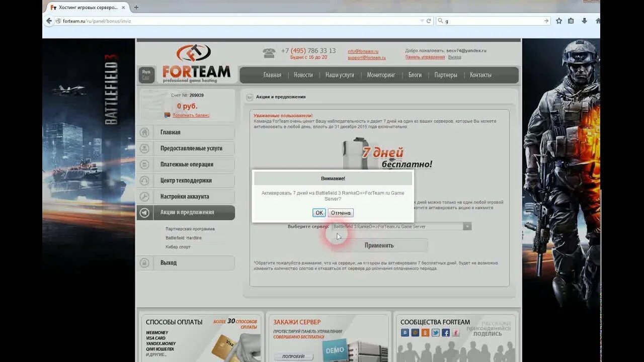Click the search magnifier icon in the search box
This screenshot has width=644, height=362.
[x=441, y=21]
